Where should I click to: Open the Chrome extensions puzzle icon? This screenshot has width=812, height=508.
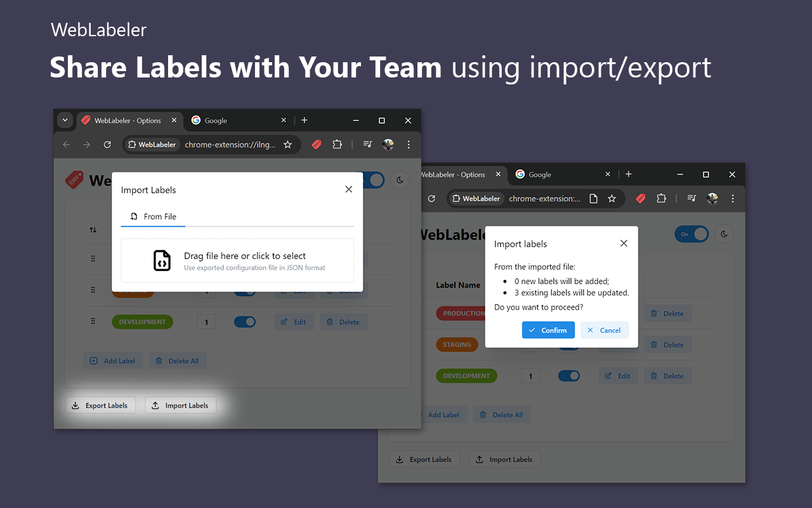[x=337, y=144]
